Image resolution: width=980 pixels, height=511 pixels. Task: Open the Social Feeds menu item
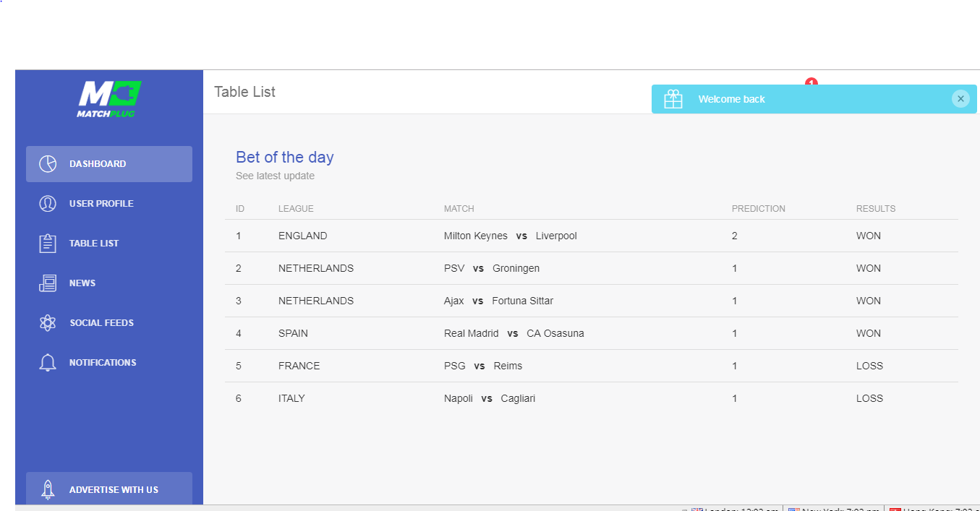[x=109, y=323]
